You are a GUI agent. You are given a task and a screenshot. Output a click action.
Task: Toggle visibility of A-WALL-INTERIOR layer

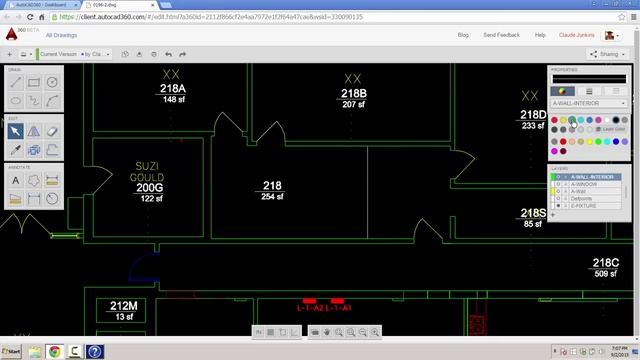coord(558,177)
